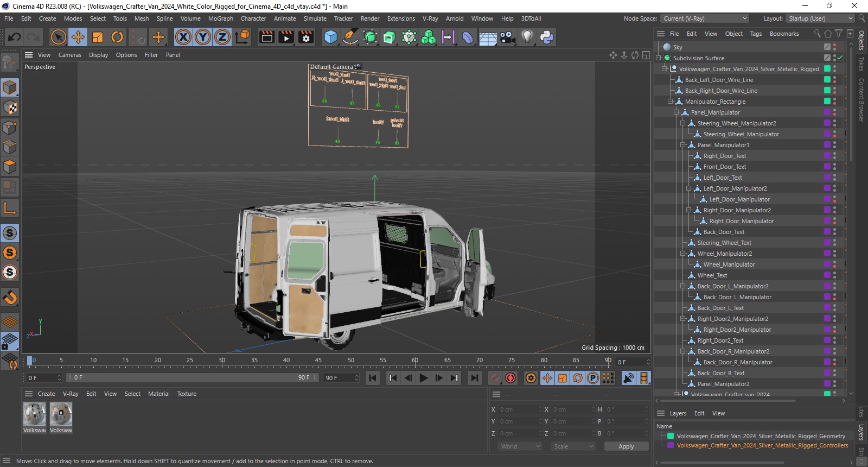Image resolution: width=868 pixels, height=467 pixels.
Task: Enable Snap magnet icon
Action: click(10, 297)
